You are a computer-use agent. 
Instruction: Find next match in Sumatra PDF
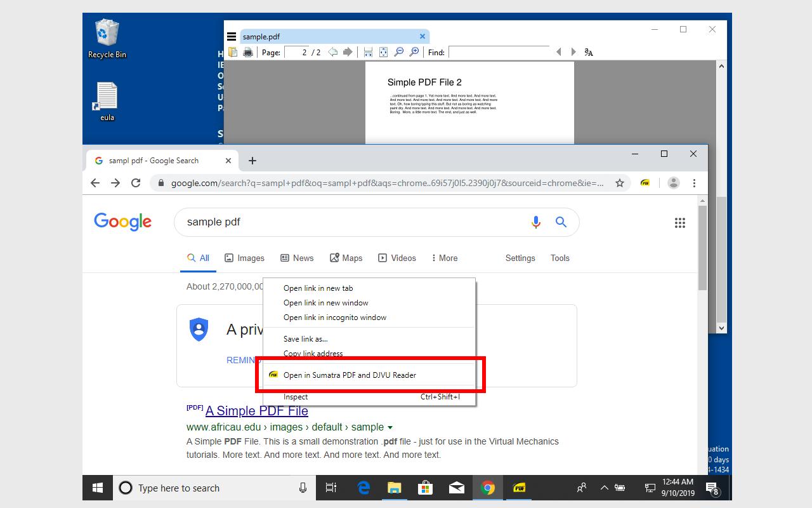tap(573, 52)
